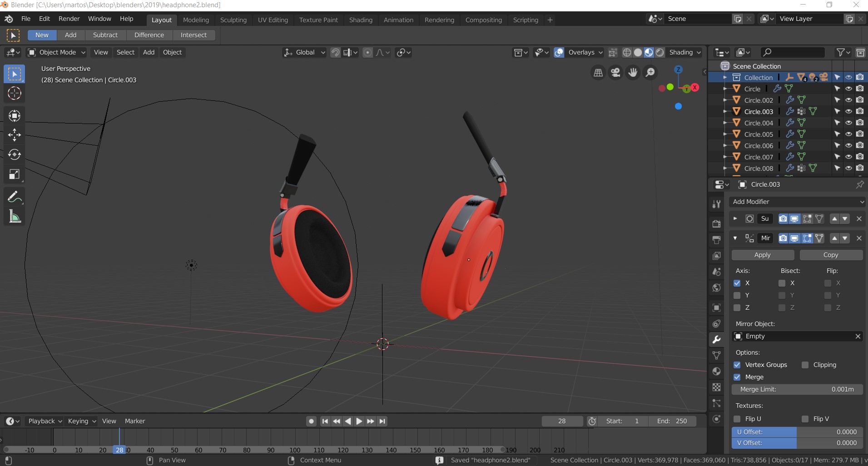Select the Measure ruler tool

tap(15, 217)
